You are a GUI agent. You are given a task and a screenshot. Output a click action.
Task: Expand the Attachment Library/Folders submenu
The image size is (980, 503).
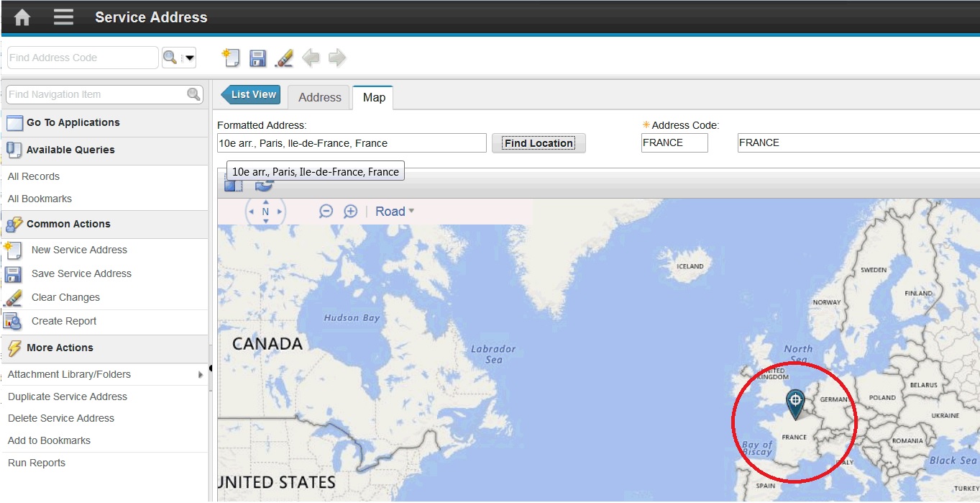(x=202, y=374)
